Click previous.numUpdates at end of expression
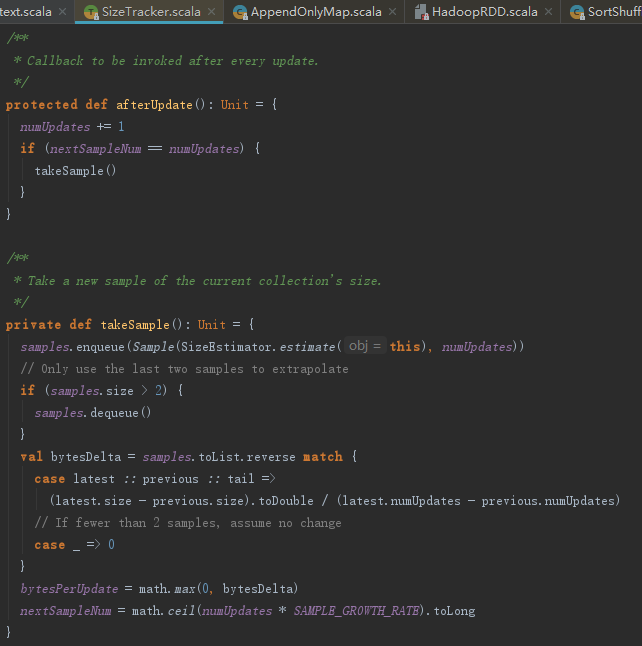The height and width of the screenshot is (646, 642). (x=547, y=501)
